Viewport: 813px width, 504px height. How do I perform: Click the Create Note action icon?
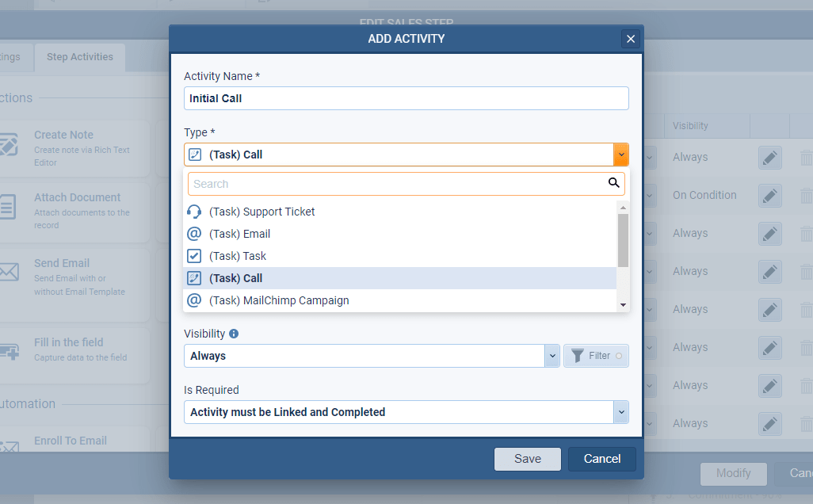click(8, 147)
